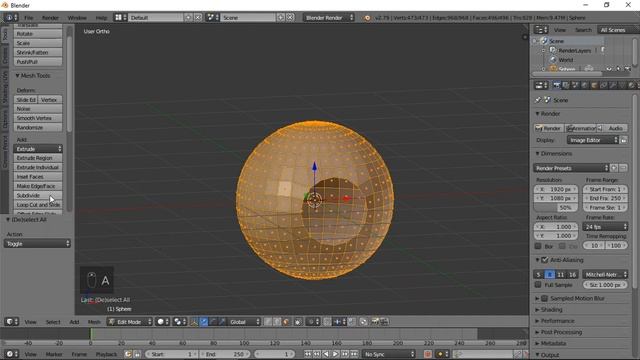
Task: Click the Subdivide button
Action: point(38,195)
